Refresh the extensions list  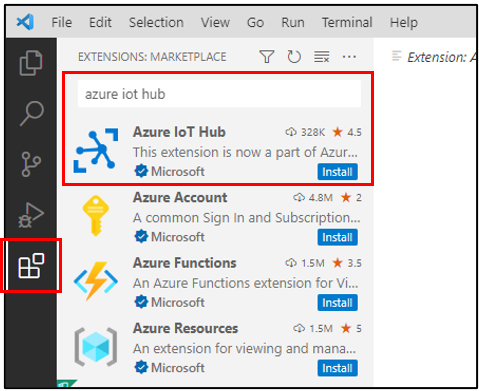tap(294, 57)
